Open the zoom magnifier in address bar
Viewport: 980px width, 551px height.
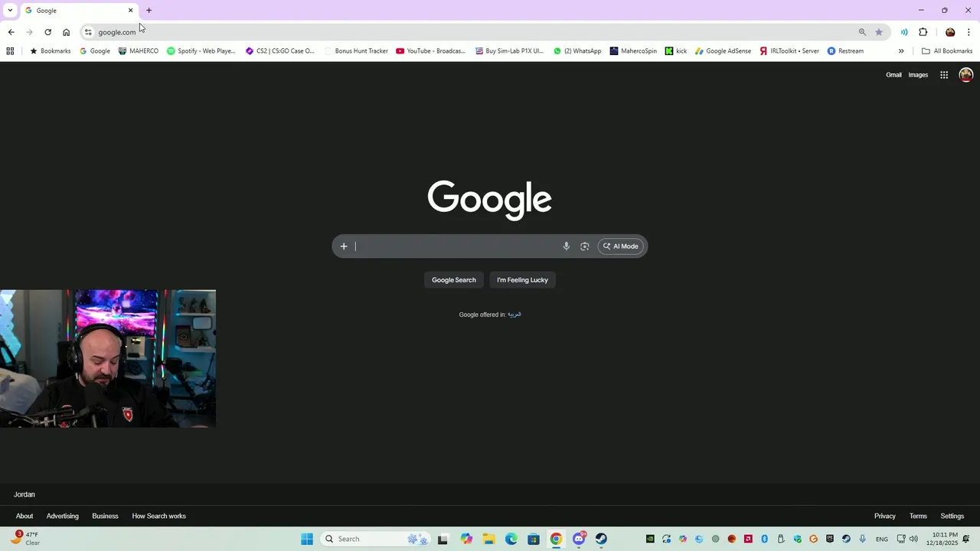coord(862,32)
